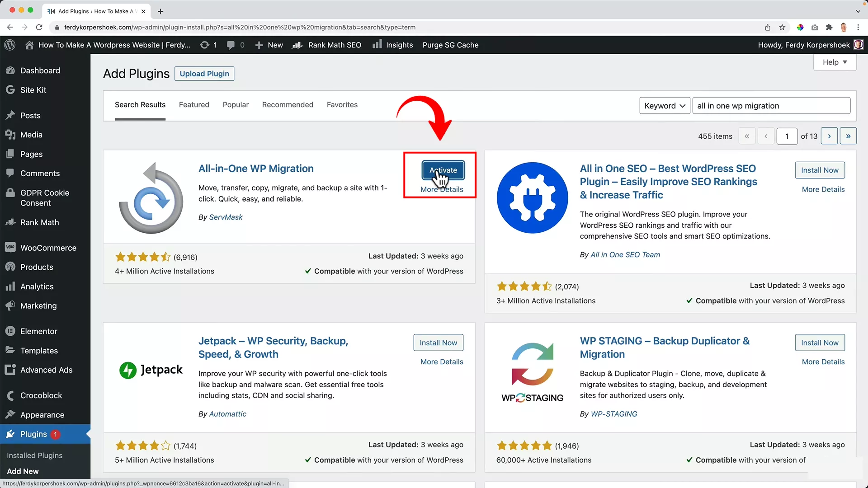This screenshot has width=868, height=488.
Task: Switch to the Favorites tab
Action: pyautogui.click(x=342, y=105)
